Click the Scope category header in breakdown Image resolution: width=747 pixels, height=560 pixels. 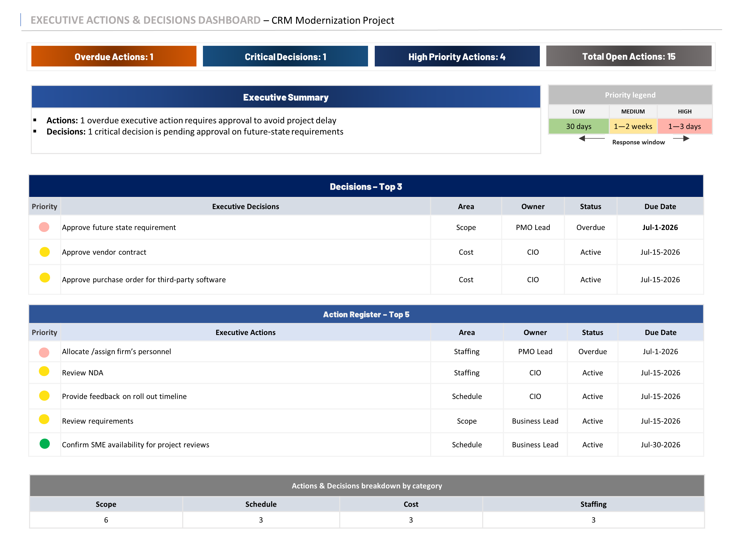click(106, 504)
